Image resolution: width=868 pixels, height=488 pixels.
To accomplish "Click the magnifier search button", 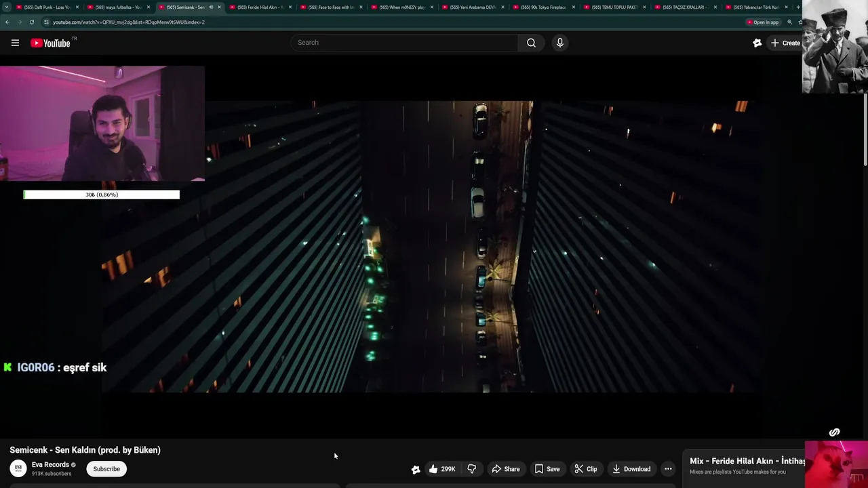I will pyautogui.click(x=531, y=43).
